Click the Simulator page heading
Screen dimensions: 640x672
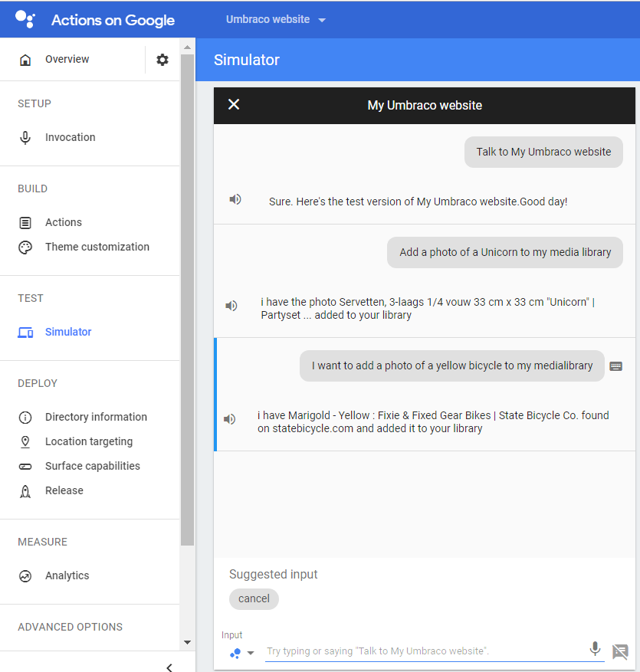pyautogui.click(x=247, y=60)
